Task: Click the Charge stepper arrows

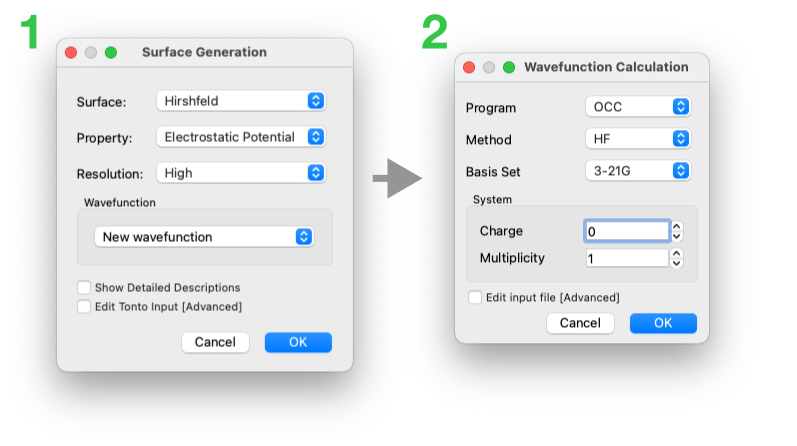Action: [677, 231]
